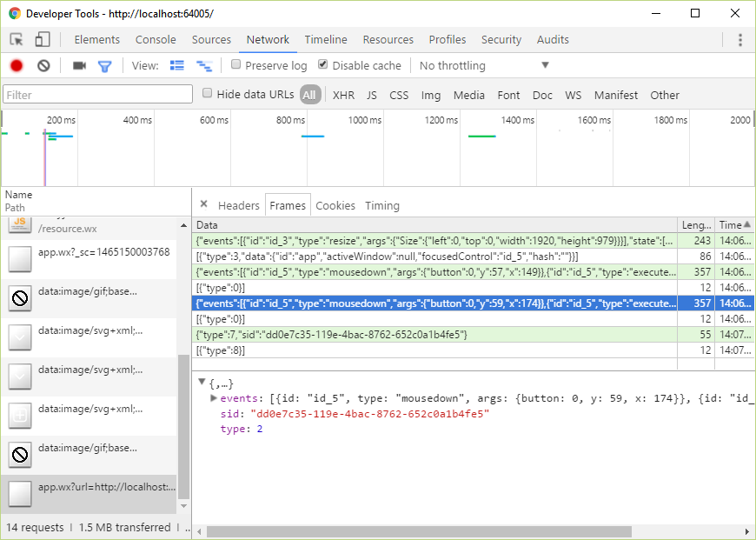Clear network log with the clear icon

click(x=43, y=65)
